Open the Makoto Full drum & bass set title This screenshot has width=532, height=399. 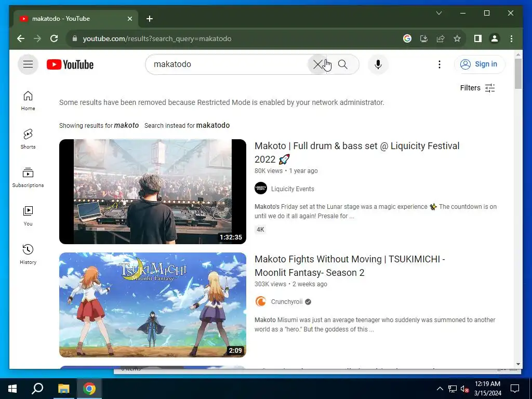click(x=357, y=152)
